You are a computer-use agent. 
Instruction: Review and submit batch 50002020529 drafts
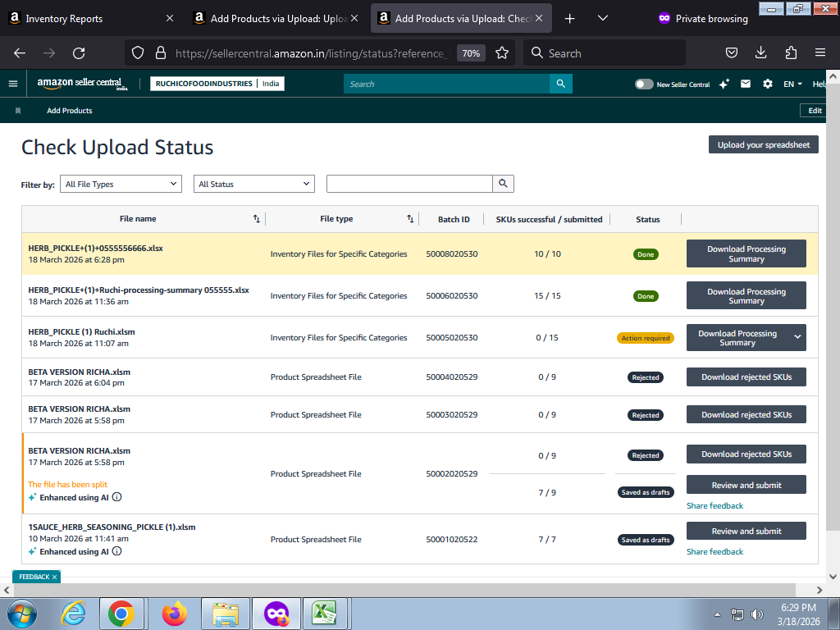(746, 485)
